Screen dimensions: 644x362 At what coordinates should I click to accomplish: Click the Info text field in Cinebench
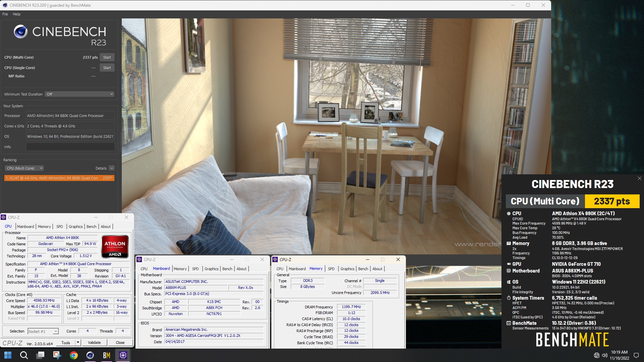pos(70,147)
